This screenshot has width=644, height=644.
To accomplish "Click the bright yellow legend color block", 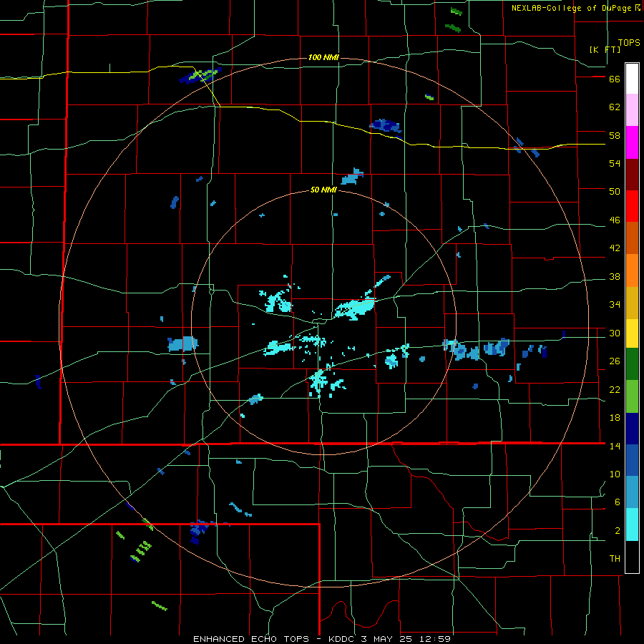I will (632, 333).
